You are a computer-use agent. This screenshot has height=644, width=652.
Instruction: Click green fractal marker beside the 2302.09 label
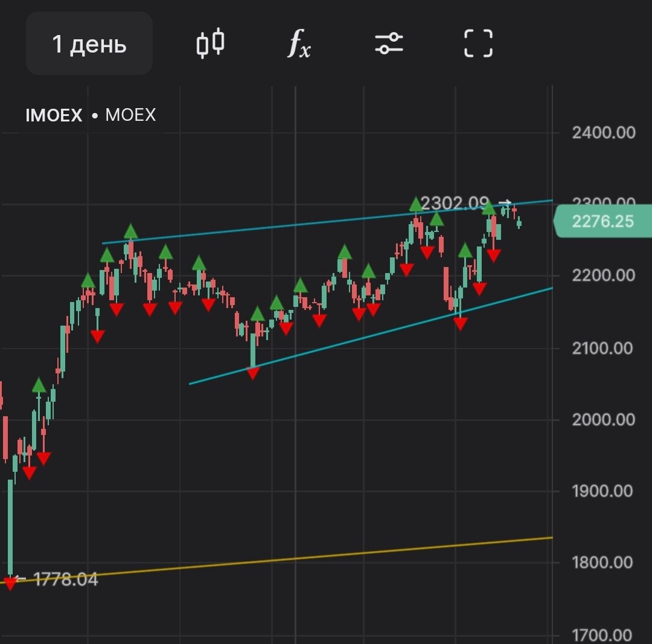click(416, 204)
